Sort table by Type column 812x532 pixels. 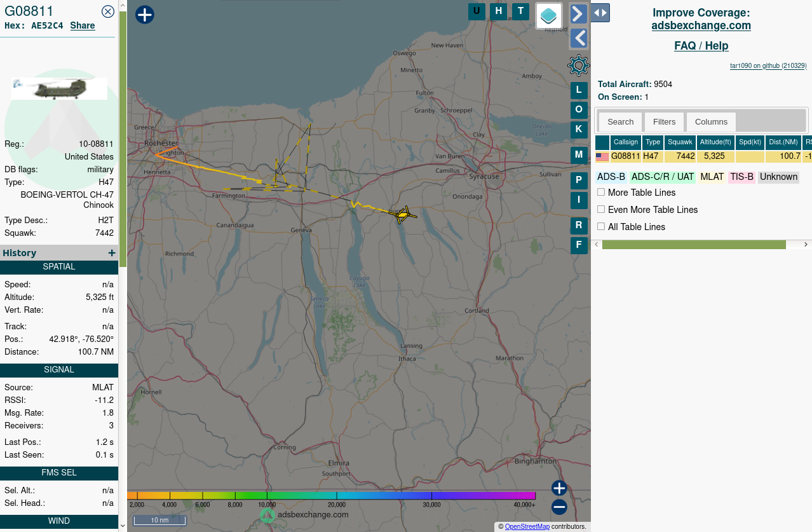653,142
